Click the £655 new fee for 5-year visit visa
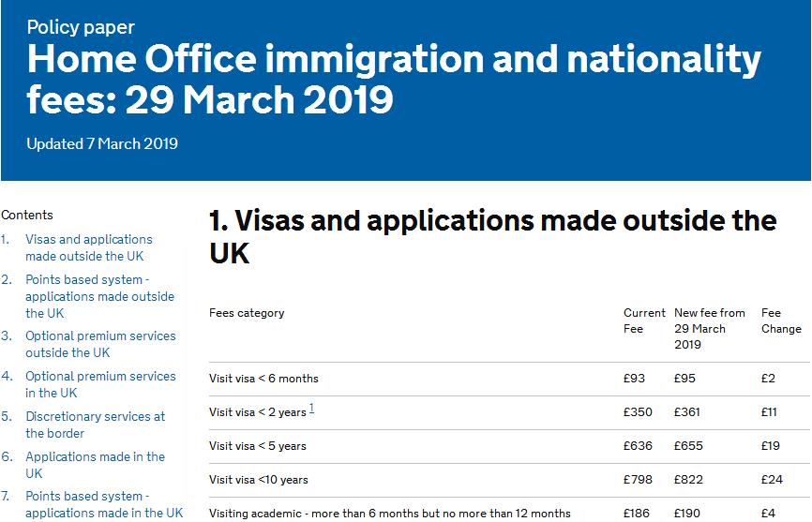812x522 pixels. [x=688, y=446]
